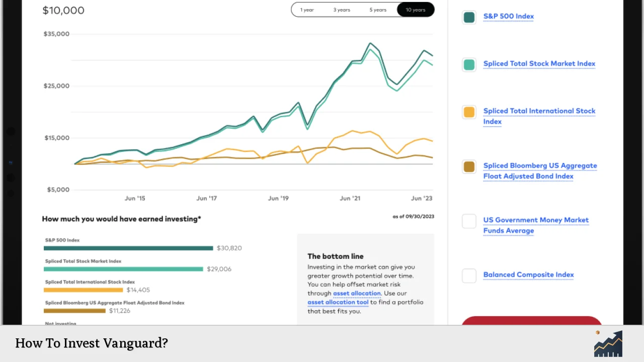Click the Jun '23 axis label
The image size is (644, 362).
(x=422, y=198)
